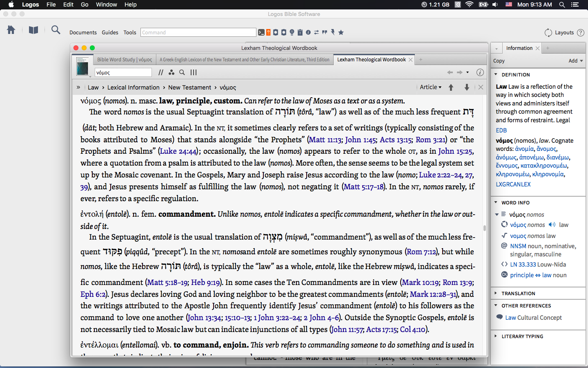Image resolution: width=588 pixels, height=368 pixels.
Task: Jump to next article with down arrow
Action: [x=467, y=87]
